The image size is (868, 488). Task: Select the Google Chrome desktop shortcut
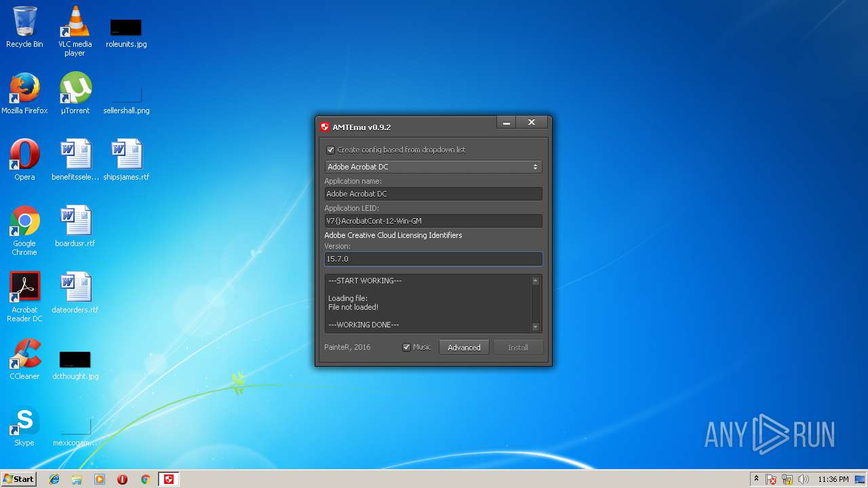pyautogui.click(x=24, y=230)
